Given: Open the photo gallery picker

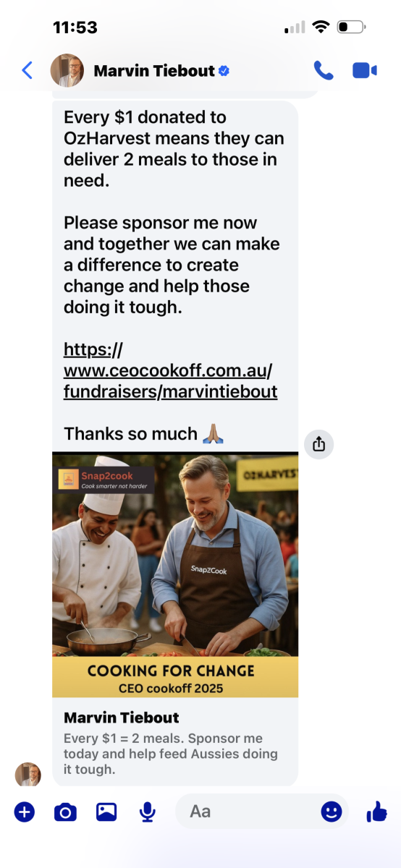Looking at the screenshot, I should 106,812.
